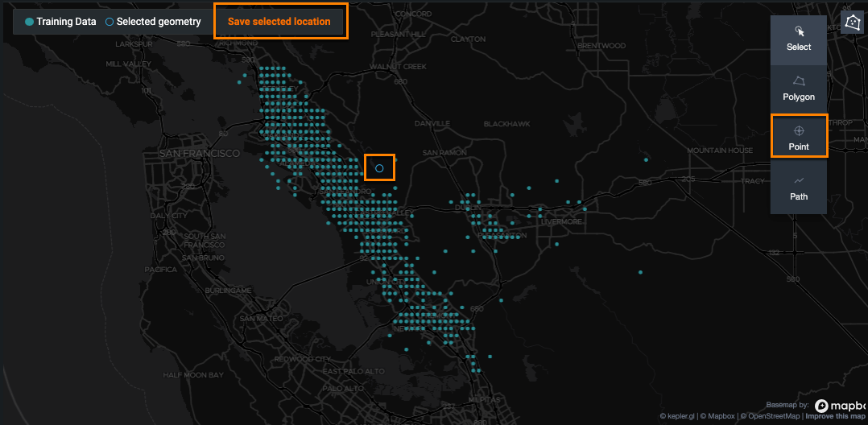Click the Half Moon Bay map label
The image size is (868, 425).
pyautogui.click(x=193, y=375)
